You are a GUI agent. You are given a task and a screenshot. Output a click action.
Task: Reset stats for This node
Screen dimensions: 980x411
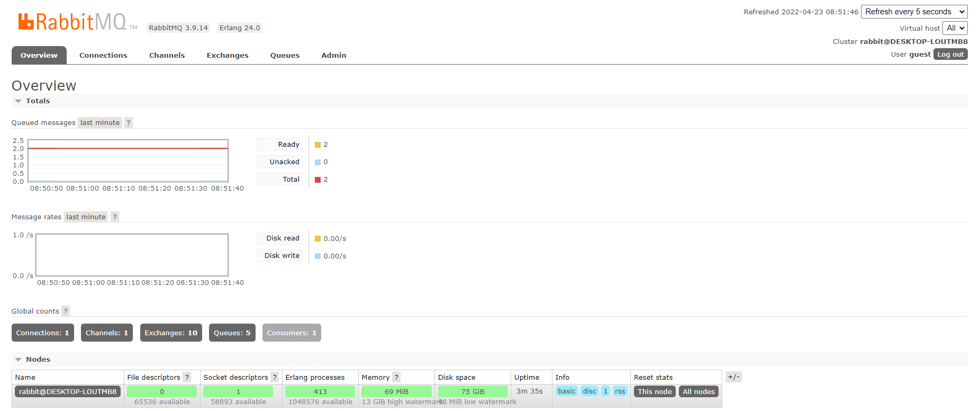(655, 391)
